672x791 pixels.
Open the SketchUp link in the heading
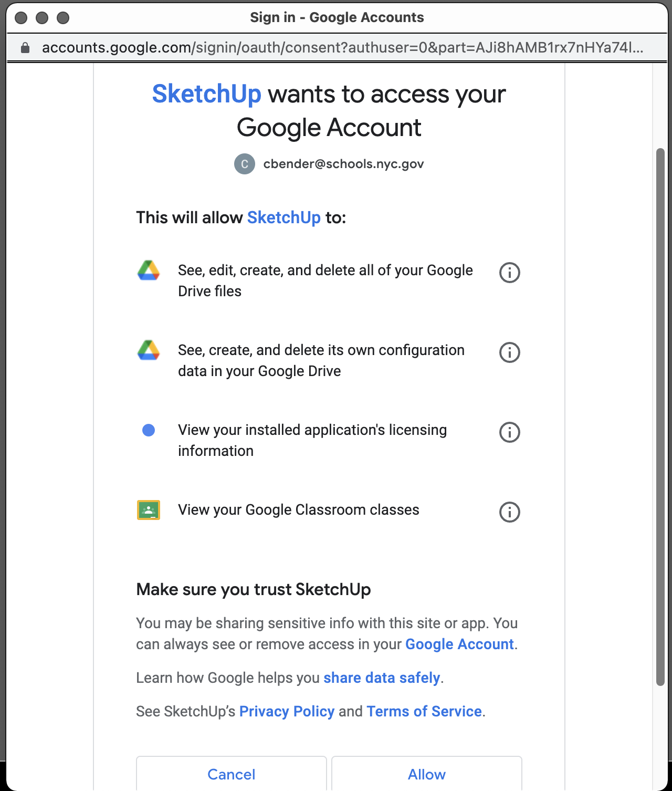[206, 95]
